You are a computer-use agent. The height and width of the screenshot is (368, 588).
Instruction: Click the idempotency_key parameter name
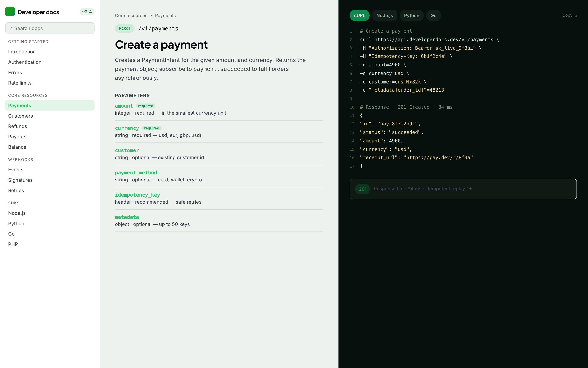pos(137,195)
